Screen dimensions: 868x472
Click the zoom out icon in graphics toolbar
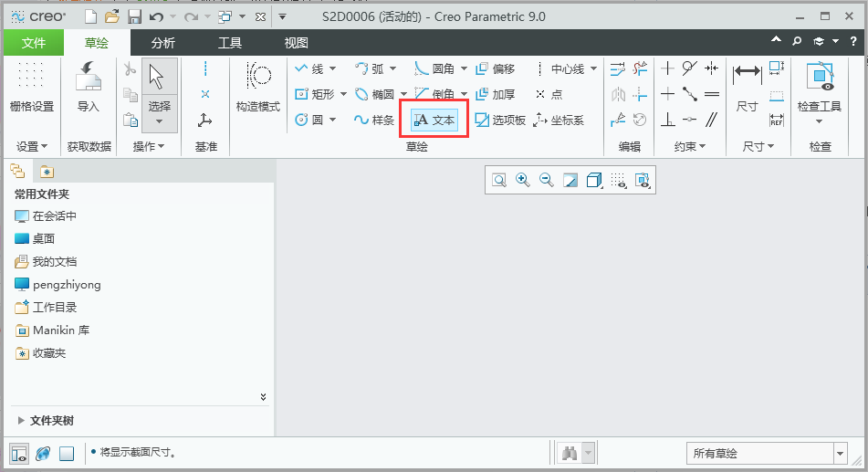(x=547, y=180)
